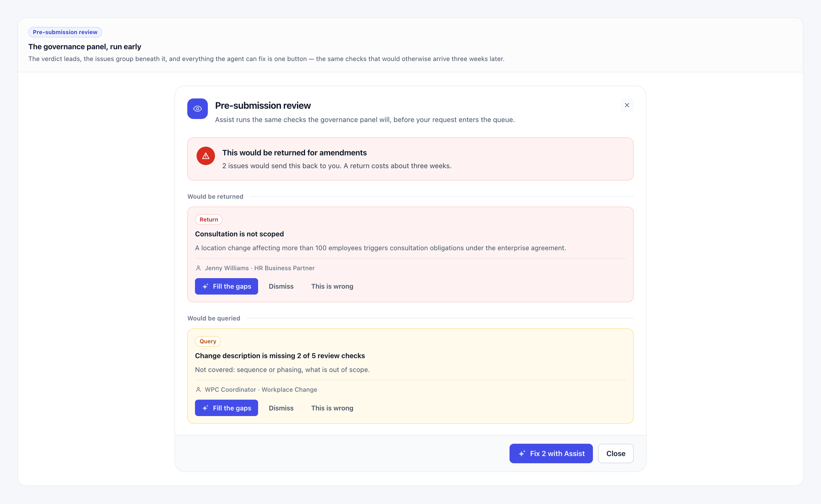Click the Would be queried section label
821x504 pixels.
click(x=213, y=318)
